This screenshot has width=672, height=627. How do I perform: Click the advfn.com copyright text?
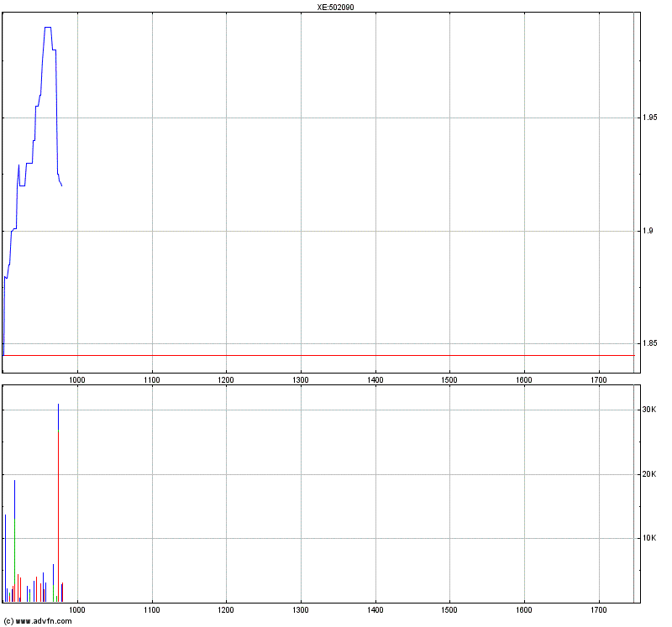(38, 621)
